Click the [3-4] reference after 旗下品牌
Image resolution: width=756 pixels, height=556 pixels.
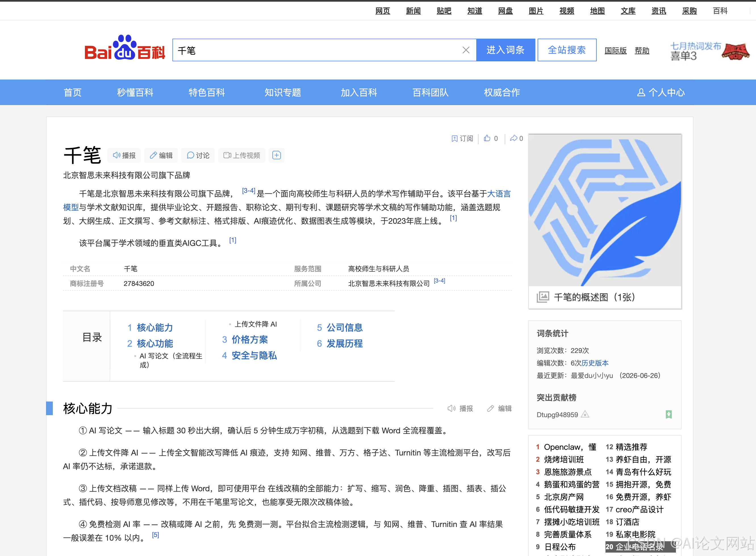[x=248, y=191]
